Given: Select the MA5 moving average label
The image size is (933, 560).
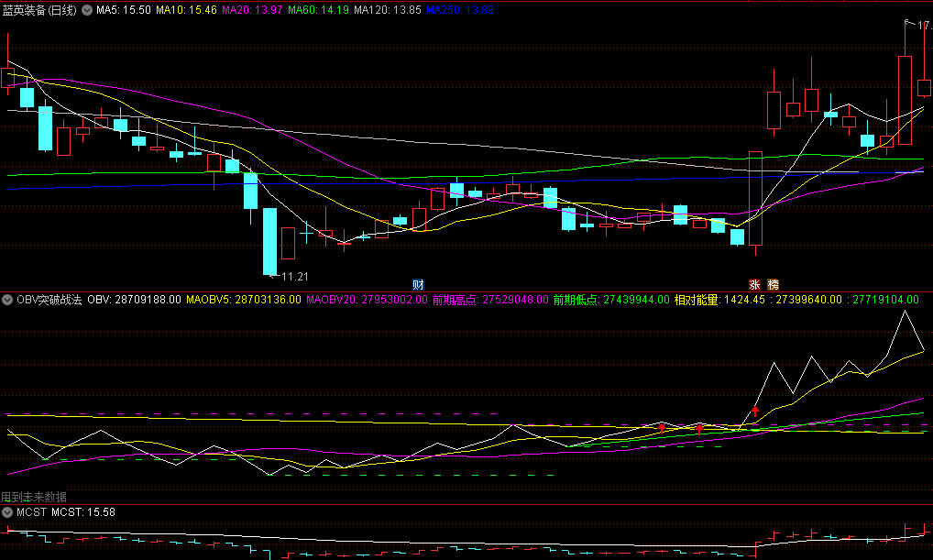Looking at the screenshot, I should 124,10.
